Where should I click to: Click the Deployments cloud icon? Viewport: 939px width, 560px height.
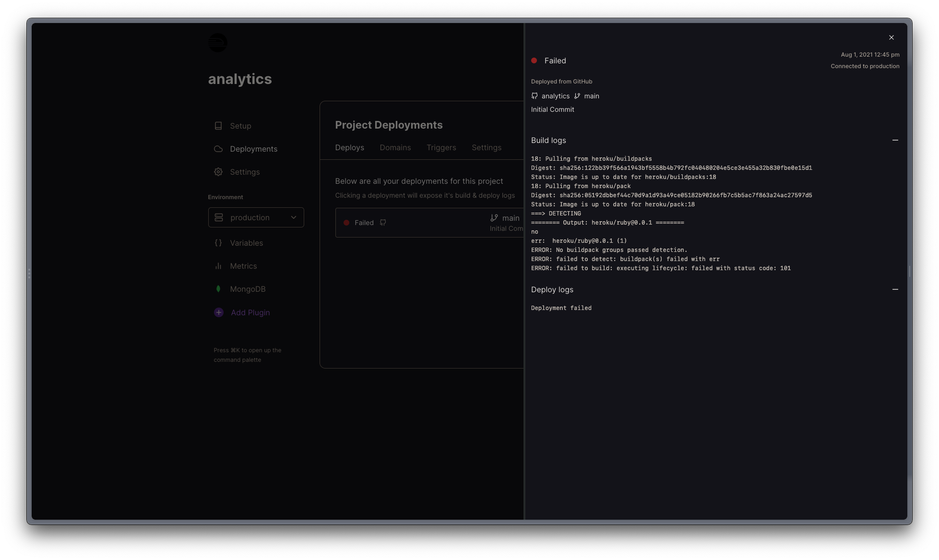(x=218, y=149)
